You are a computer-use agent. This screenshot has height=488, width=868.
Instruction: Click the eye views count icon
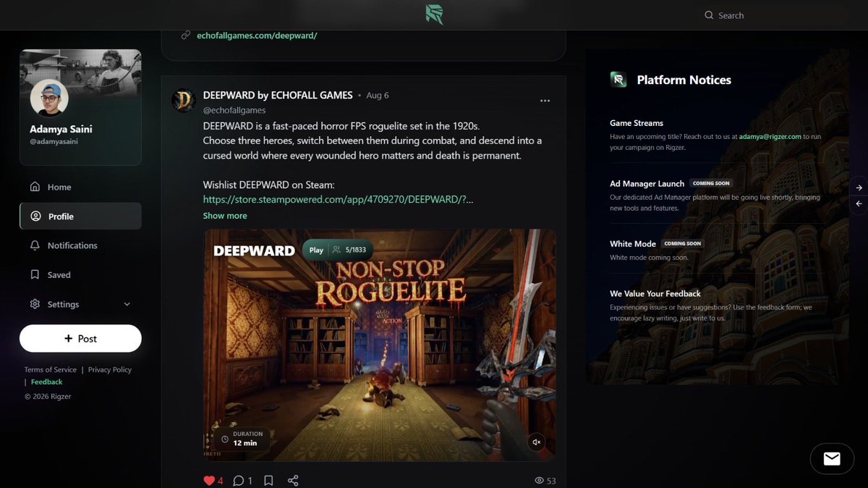[x=539, y=481]
